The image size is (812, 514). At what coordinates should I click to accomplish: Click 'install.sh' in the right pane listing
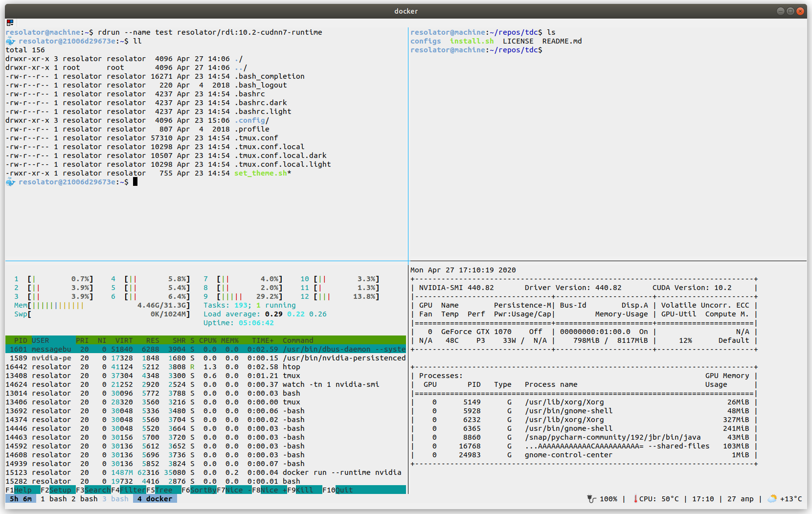[x=472, y=41]
